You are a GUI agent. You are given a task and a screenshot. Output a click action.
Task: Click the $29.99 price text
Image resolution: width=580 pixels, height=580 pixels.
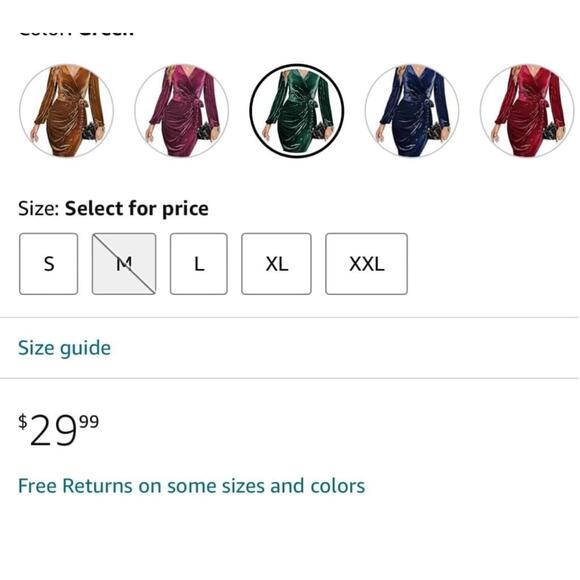(58, 429)
